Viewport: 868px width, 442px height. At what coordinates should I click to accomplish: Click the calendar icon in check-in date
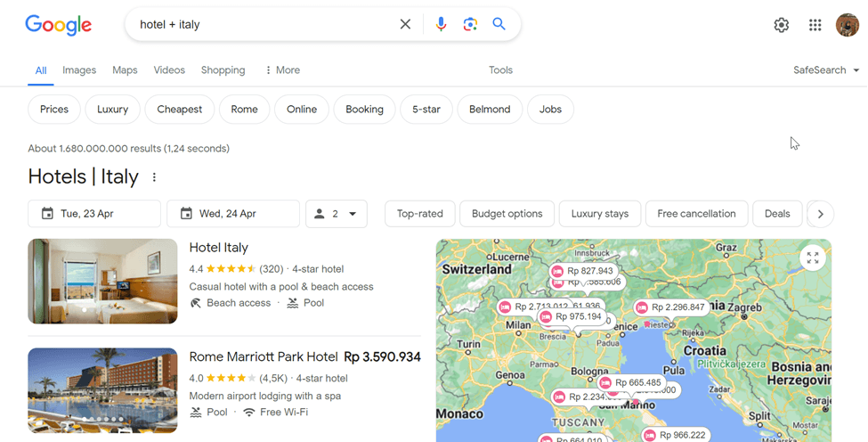click(x=47, y=214)
